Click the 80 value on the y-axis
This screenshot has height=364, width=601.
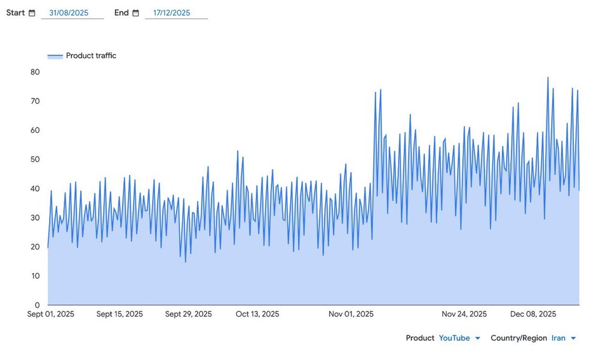coord(35,72)
